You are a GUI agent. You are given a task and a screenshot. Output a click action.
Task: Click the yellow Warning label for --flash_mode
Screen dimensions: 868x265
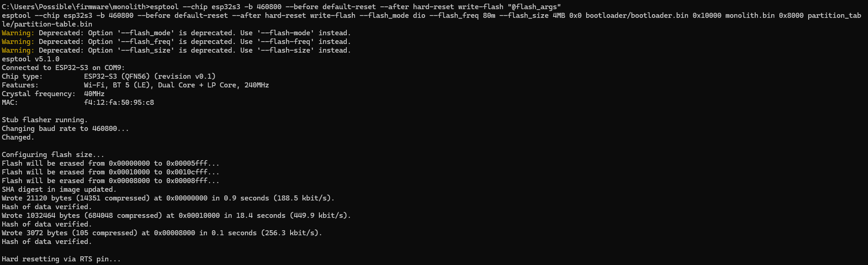coord(18,33)
